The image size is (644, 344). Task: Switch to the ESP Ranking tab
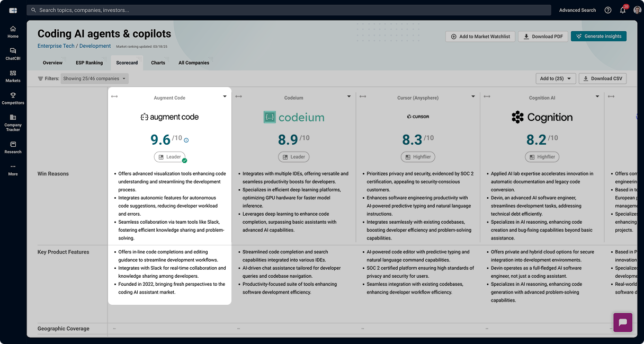point(89,63)
